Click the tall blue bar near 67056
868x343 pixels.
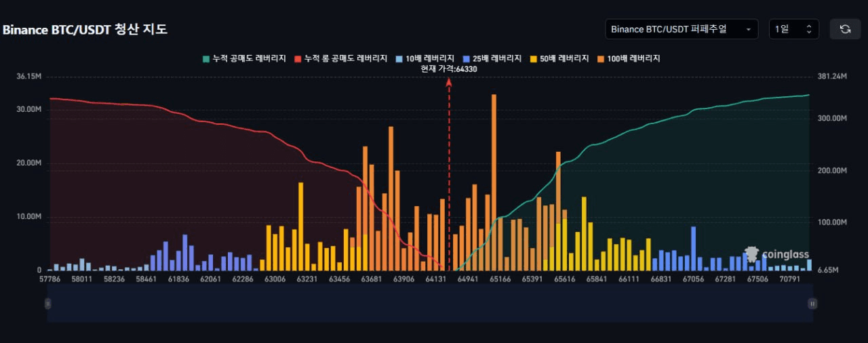tap(693, 248)
